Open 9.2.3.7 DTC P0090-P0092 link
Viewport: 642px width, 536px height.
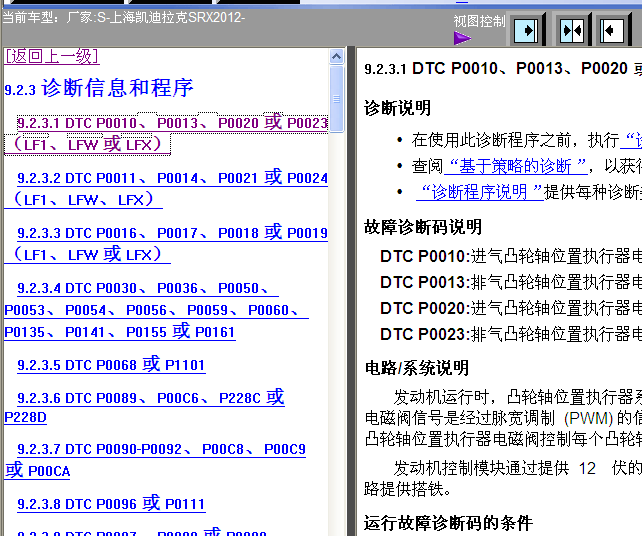pos(155,460)
